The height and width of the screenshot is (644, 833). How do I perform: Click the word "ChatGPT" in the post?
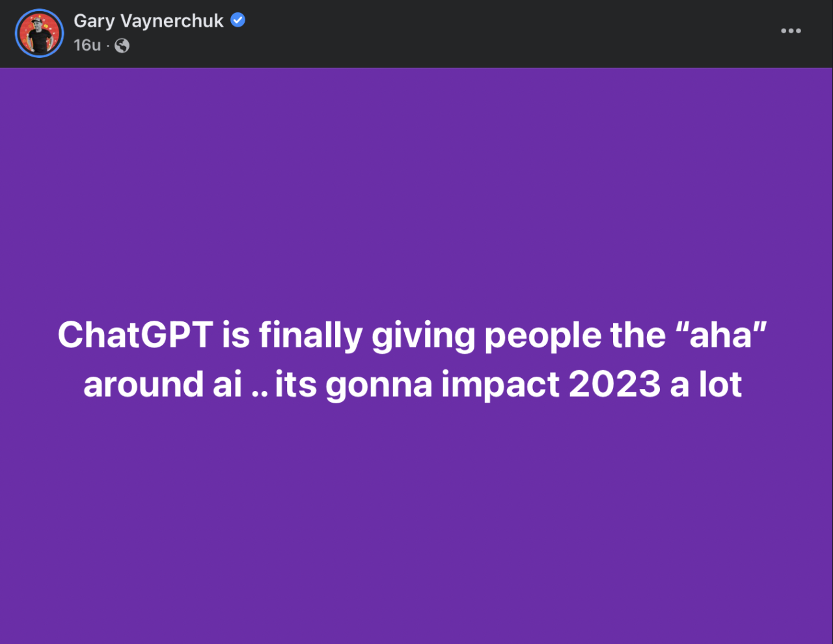135,335
